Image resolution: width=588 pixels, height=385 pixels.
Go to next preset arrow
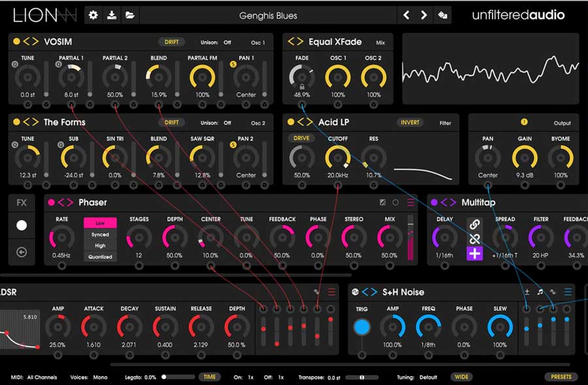(x=424, y=16)
